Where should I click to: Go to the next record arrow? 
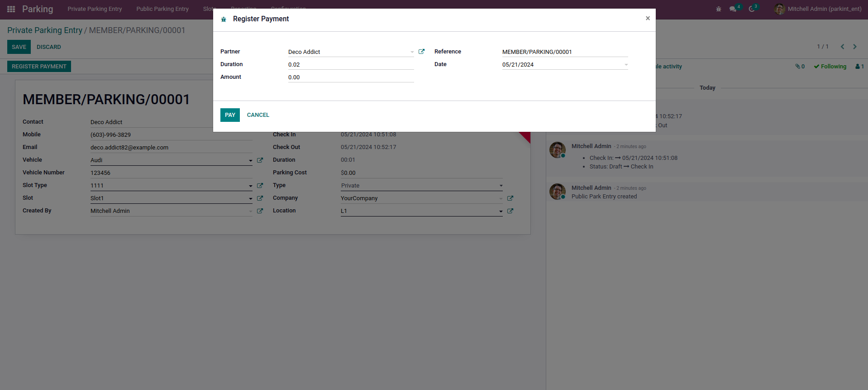(x=855, y=47)
